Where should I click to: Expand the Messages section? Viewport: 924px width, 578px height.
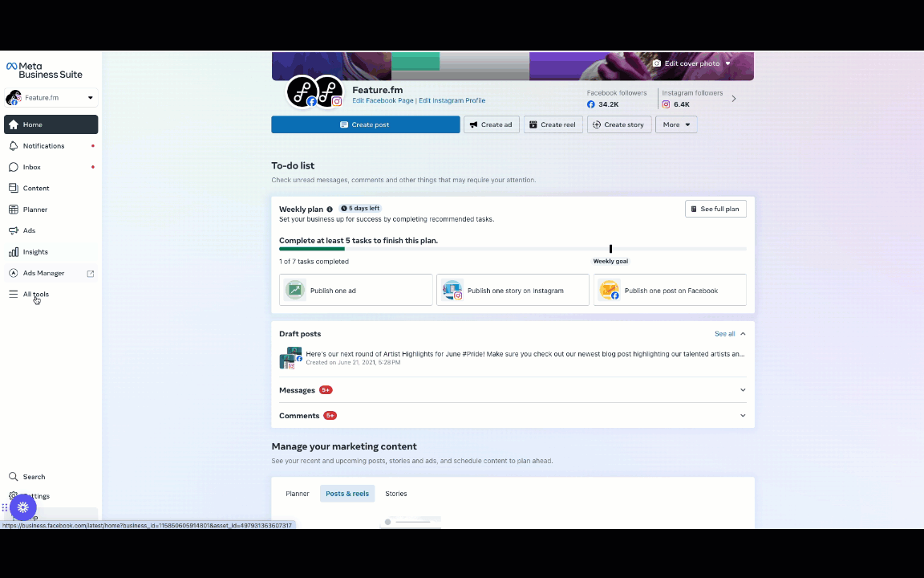pyautogui.click(x=513, y=390)
